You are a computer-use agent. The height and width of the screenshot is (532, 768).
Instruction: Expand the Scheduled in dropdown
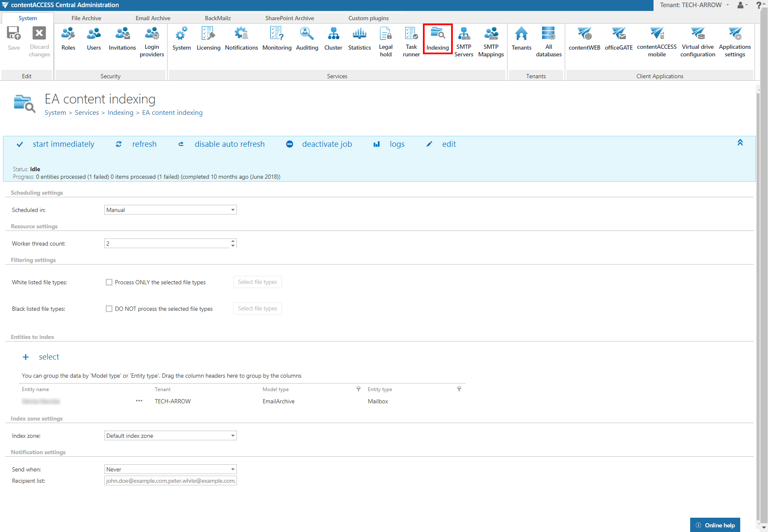tap(170, 210)
